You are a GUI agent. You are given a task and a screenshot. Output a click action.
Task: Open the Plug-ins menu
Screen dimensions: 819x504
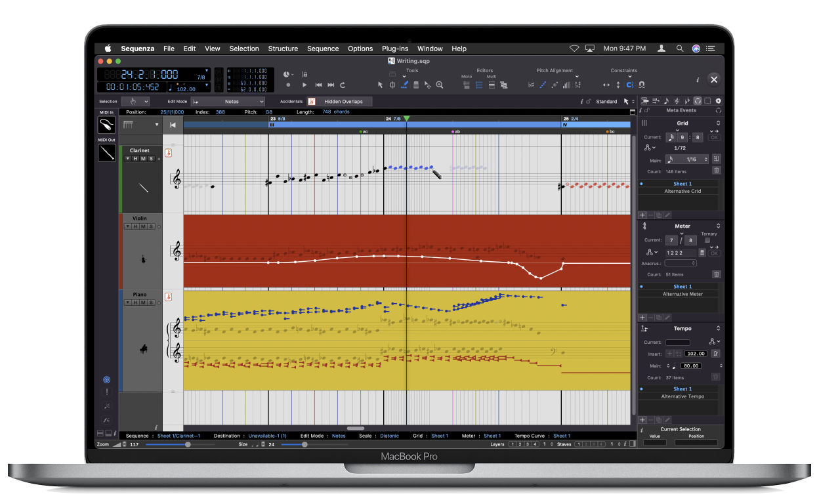click(395, 49)
